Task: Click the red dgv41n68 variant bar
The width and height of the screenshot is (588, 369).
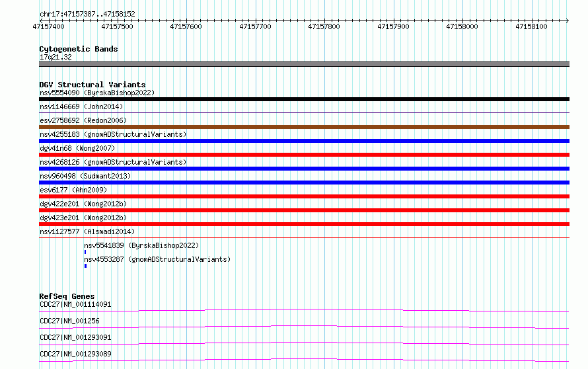Action: click(304, 155)
